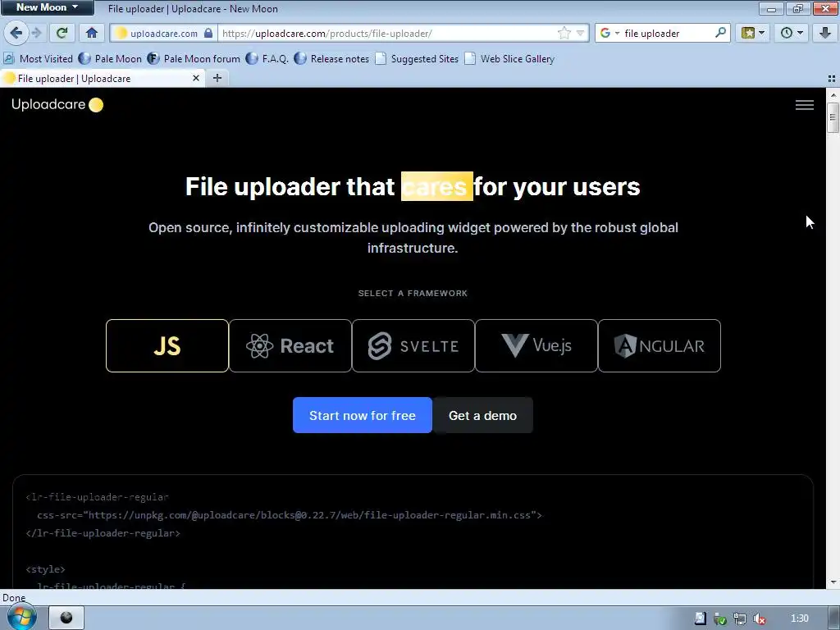Click the scrollbar down arrow
840x630 pixels.
tap(833, 582)
